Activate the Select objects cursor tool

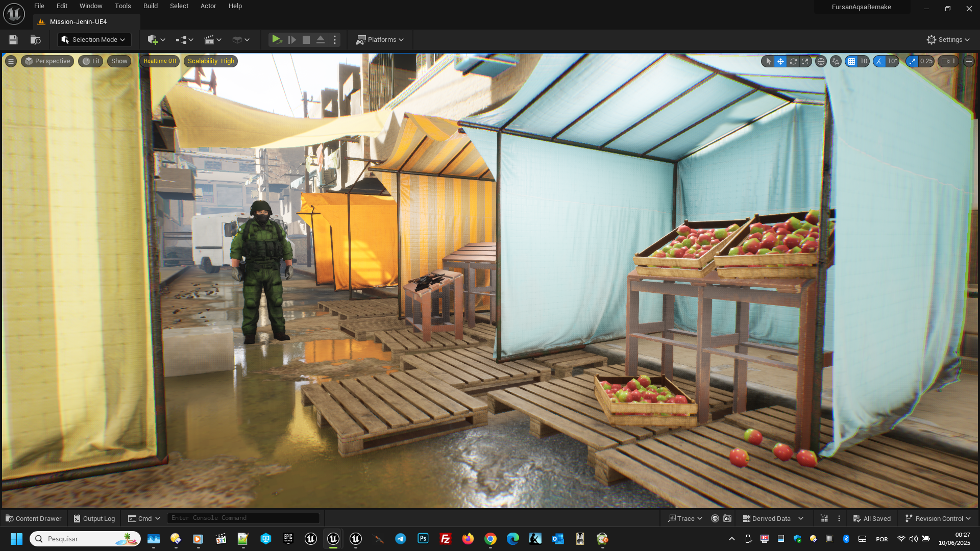(768, 61)
